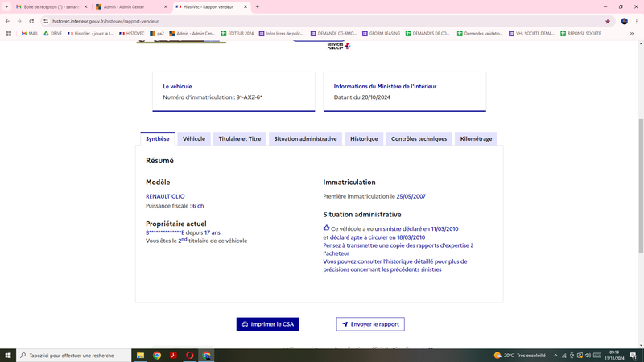Viewport: 644px width, 362px height.
Task: Reload the current page
Action: click(x=31, y=22)
